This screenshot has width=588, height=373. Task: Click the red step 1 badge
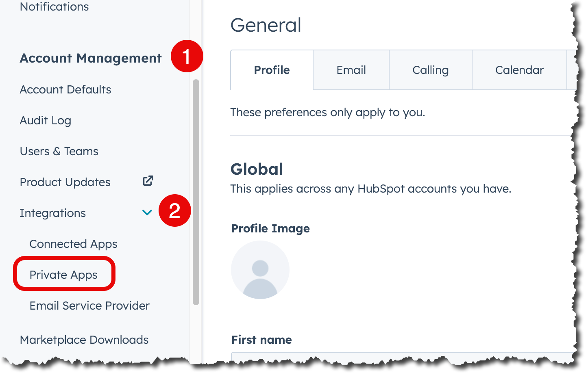tap(187, 56)
